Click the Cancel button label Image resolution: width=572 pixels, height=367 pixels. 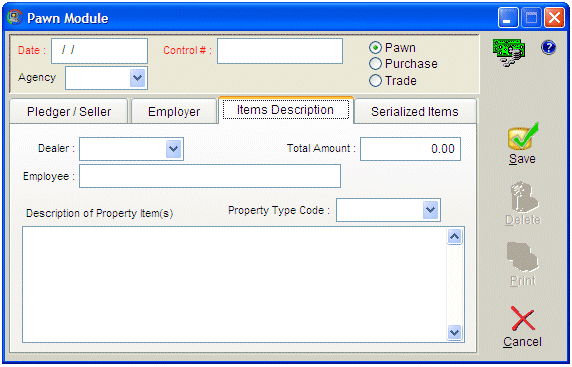click(522, 342)
